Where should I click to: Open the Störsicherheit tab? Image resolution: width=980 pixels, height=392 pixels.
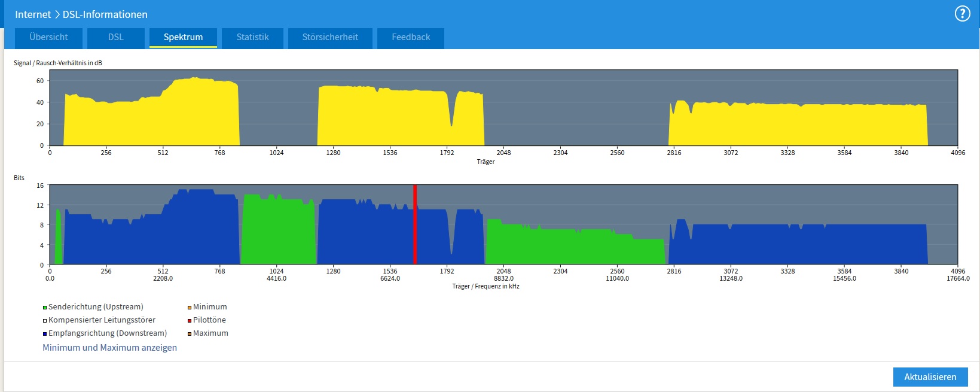point(330,37)
